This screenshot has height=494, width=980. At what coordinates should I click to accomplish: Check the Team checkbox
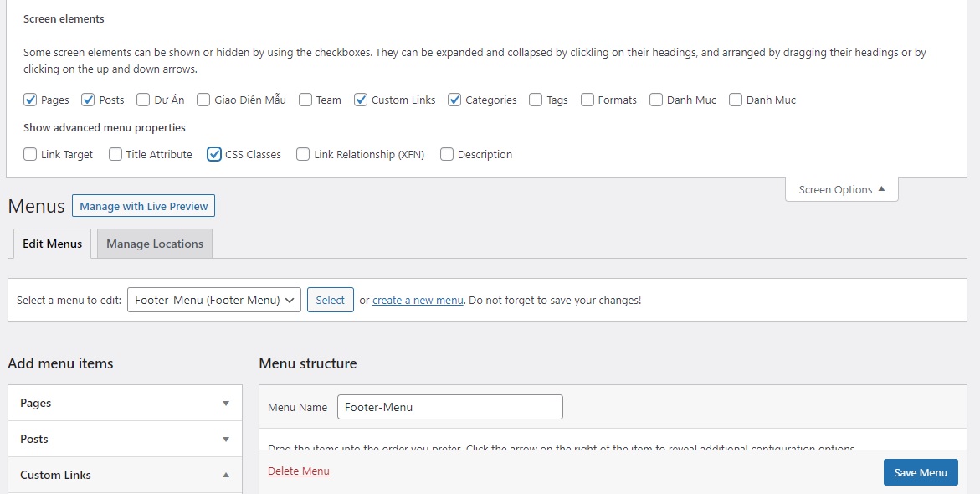pyautogui.click(x=305, y=100)
